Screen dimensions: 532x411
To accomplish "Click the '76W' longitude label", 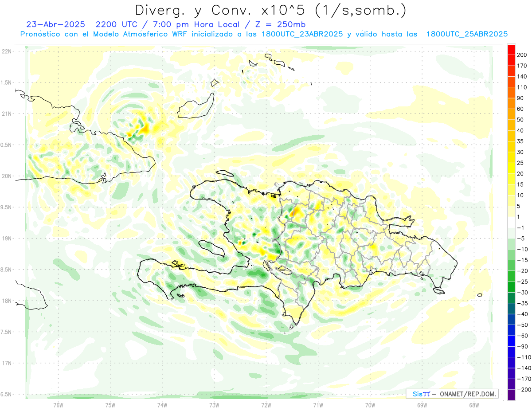I will pos(58,405).
